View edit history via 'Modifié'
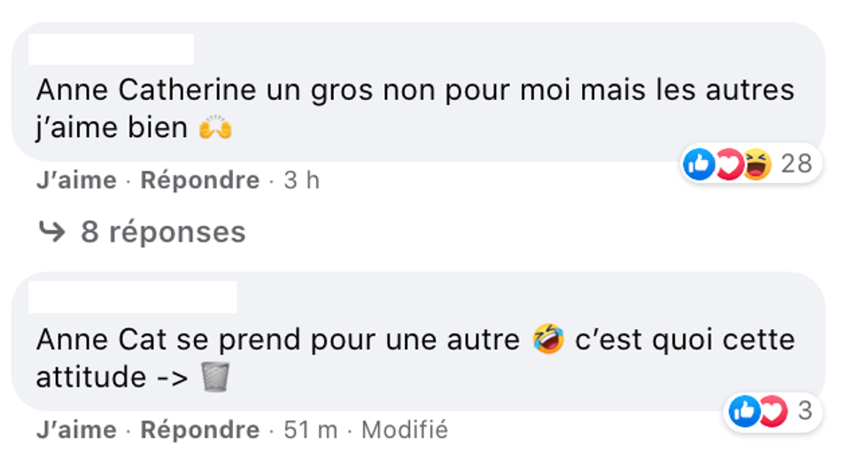This screenshot has height=454, width=868. (x=405, y=430)
